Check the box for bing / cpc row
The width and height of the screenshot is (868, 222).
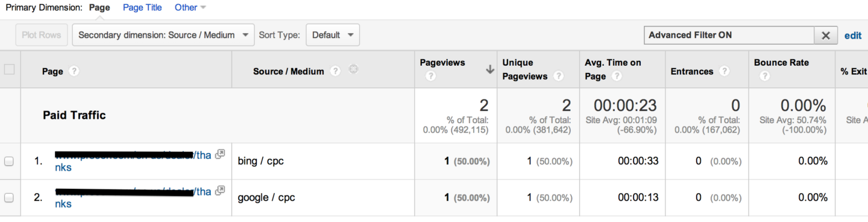[9, 161]
